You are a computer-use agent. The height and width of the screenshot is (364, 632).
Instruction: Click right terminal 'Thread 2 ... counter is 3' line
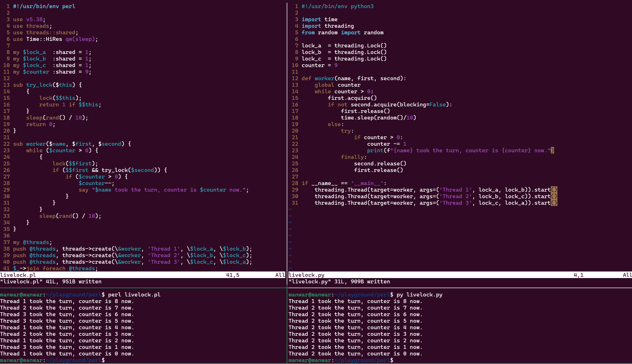click(x=356, y=334)
